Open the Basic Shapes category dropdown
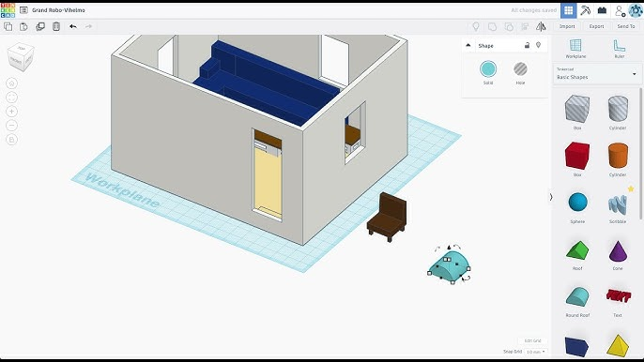 pos(596,74)
